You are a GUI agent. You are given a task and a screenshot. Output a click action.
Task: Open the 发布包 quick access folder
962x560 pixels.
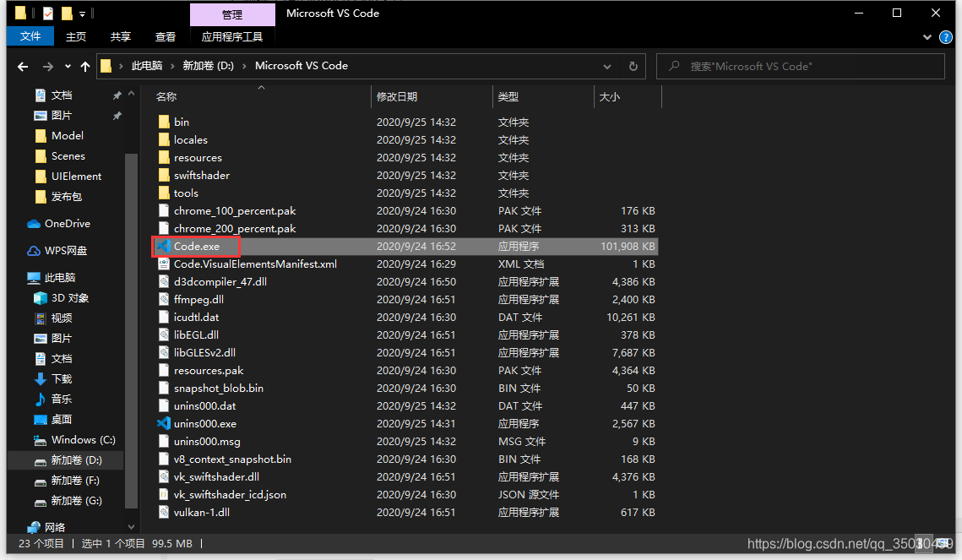click(x=58, y=196)
